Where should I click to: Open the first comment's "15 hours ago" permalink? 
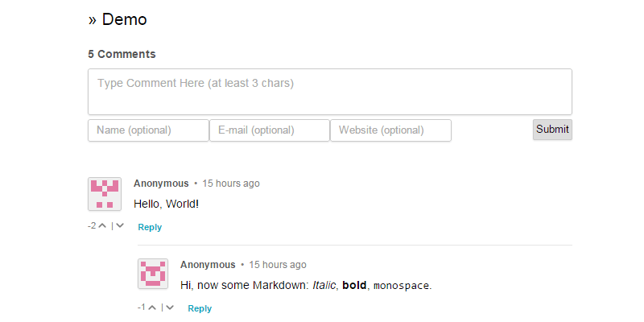click(x=231, y=184)
